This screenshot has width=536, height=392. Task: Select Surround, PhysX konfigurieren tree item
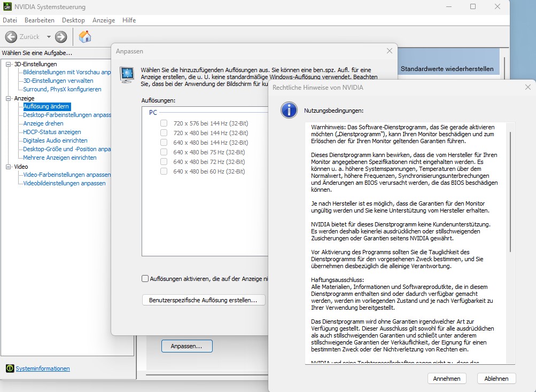tap(62, 89)
